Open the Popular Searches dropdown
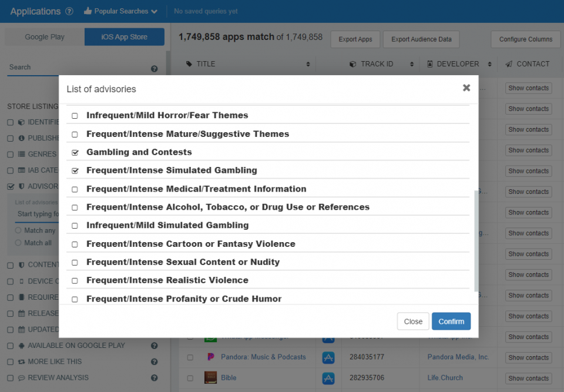 (120, 11)
